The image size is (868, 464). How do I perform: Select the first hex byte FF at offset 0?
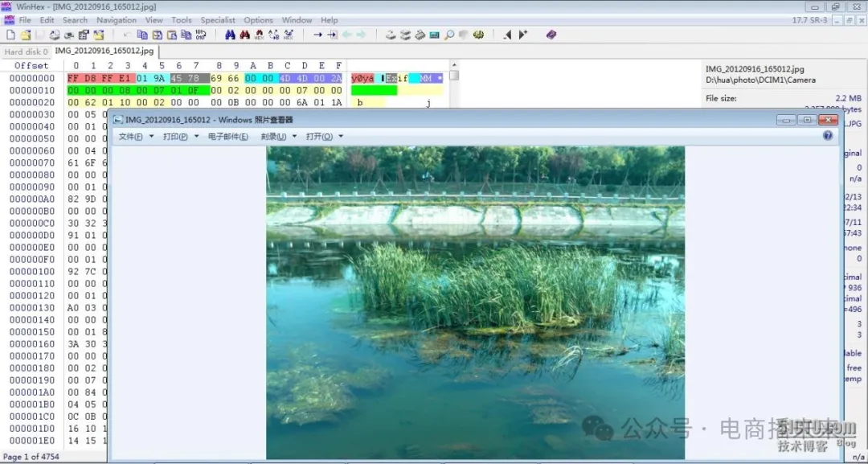pyautogui.click(x=74, y=78)
